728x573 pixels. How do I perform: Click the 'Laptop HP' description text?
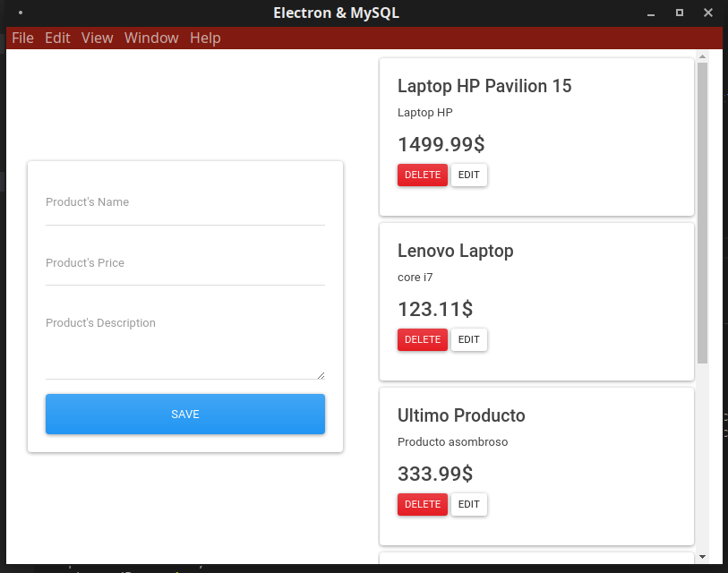(x=424, y=113)
